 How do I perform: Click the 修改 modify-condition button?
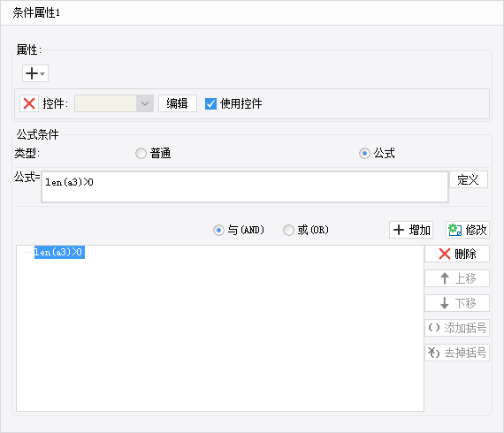click(468, 230)
